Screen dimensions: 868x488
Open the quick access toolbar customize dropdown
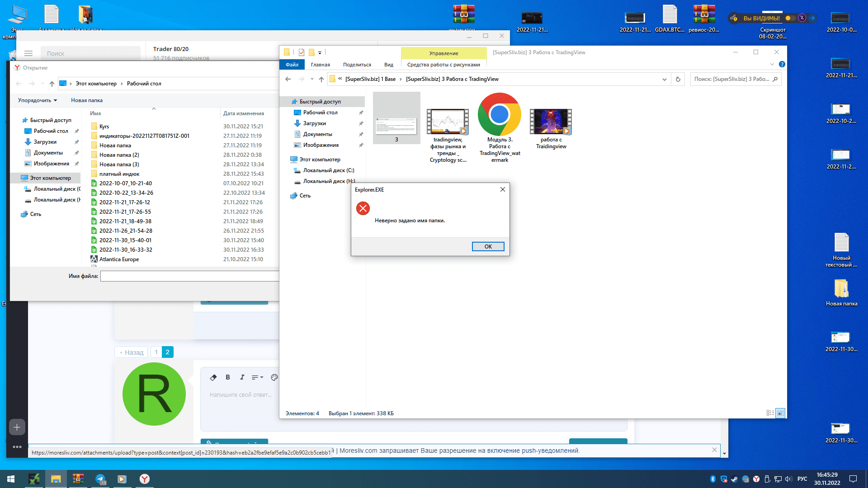click(x=320, y=53)
